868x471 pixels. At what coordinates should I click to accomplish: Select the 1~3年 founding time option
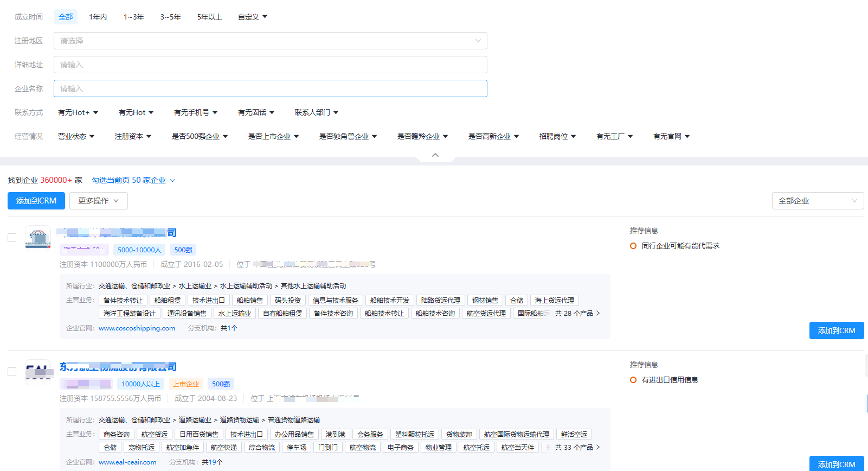133,17
